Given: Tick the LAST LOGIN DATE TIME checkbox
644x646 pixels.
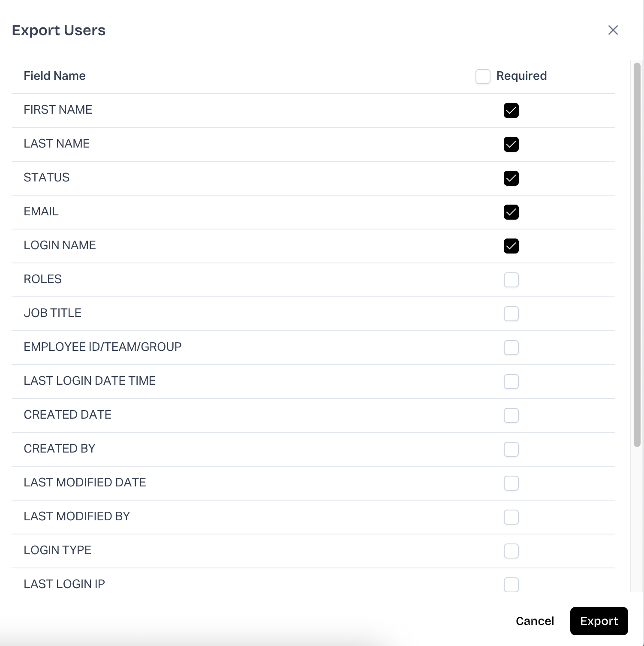Looking at the screenshot, I should pyautogui.click(x=511, y=381).
